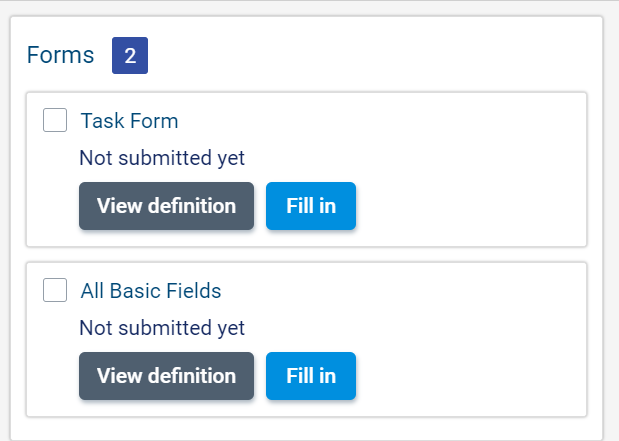View definition of the Task Form

[166, 206]
